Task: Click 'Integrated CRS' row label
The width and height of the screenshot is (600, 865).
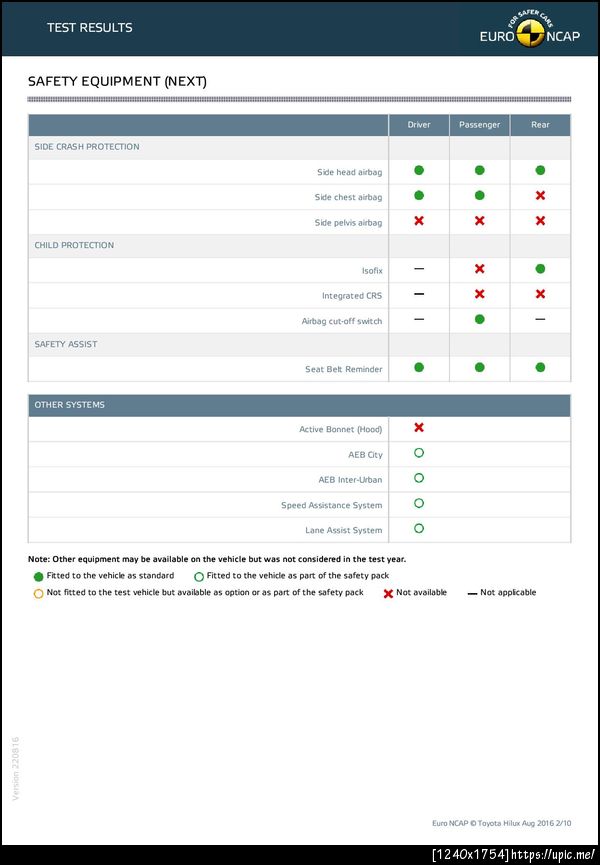Action: pyautogui.click(x=352, y=296)
